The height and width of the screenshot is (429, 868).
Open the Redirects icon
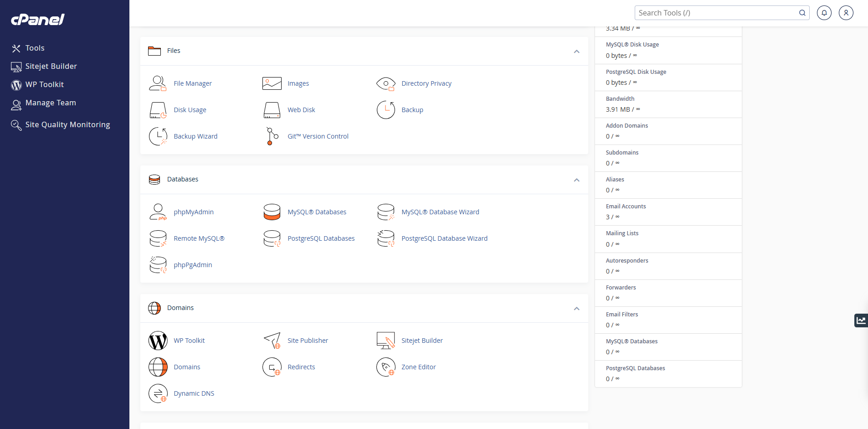pyautogui.click(x=272, y=367)
